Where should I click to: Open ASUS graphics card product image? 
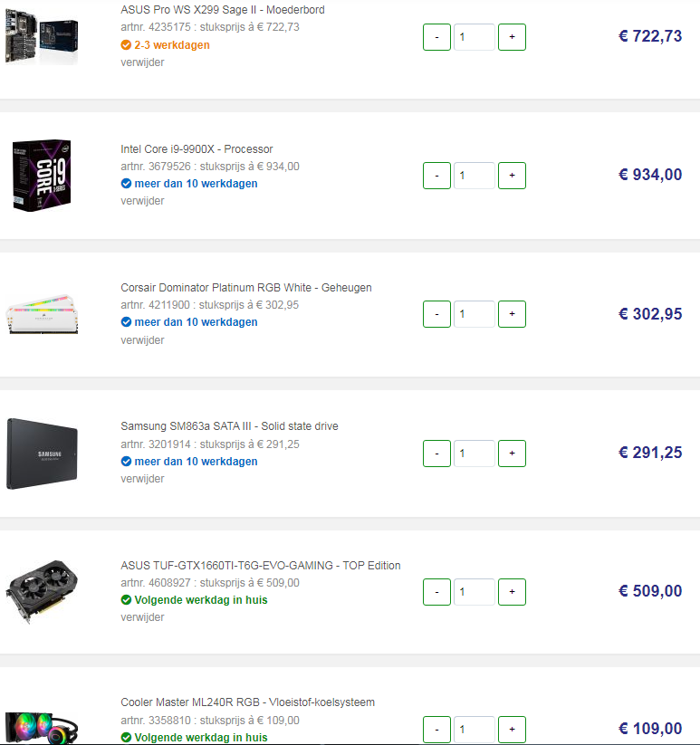[42, 591]
